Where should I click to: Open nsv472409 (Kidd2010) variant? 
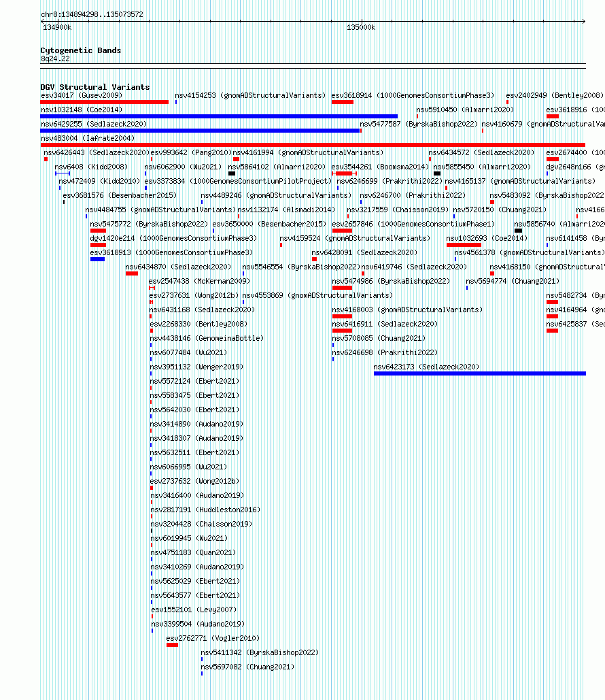[99, 181]
